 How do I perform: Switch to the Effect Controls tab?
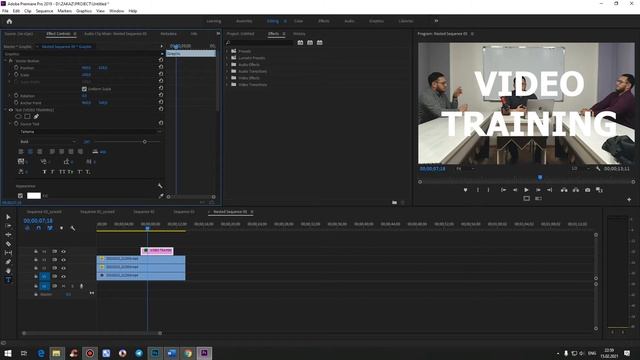[x=58, y=34]
